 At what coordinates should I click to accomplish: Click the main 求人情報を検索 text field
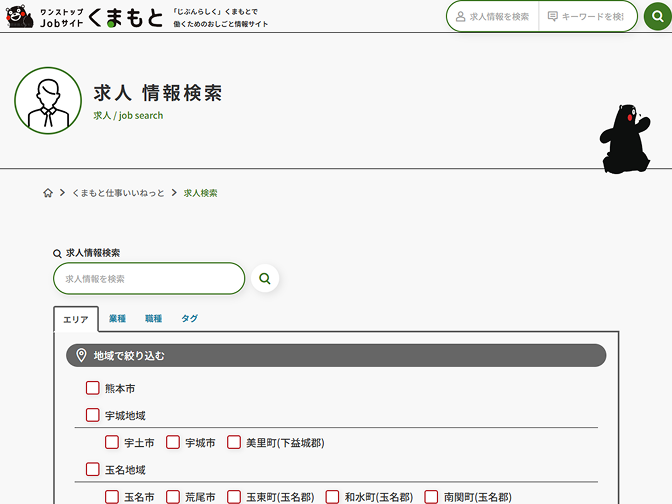(149, 279)
